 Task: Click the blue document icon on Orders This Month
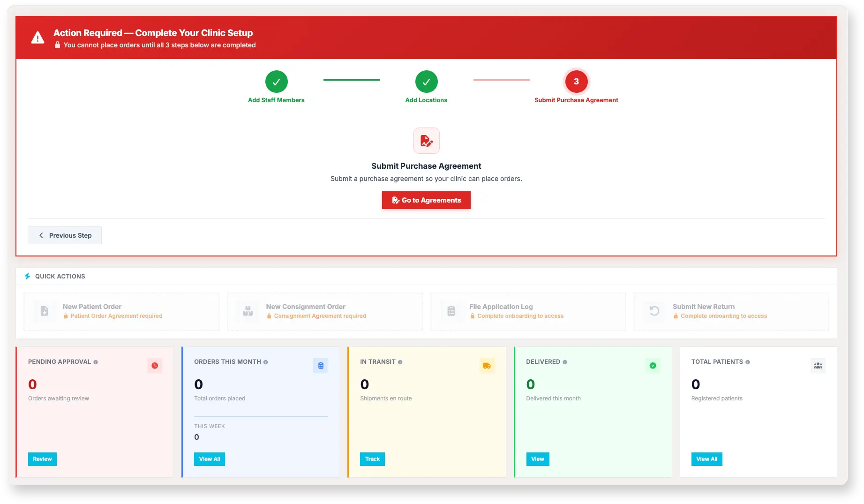[321, 366]
